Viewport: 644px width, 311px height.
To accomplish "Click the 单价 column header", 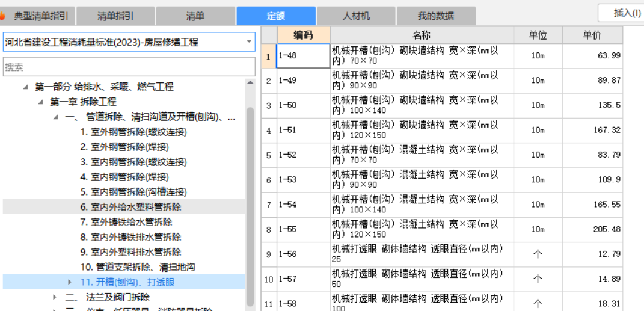I will click(592, 35).
